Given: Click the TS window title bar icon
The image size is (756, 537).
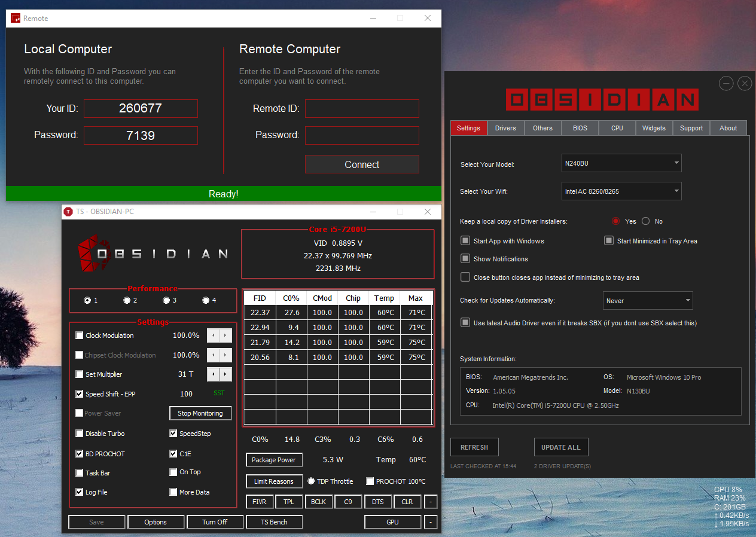Looking at the screenshot, I should [x=68, y=212].
